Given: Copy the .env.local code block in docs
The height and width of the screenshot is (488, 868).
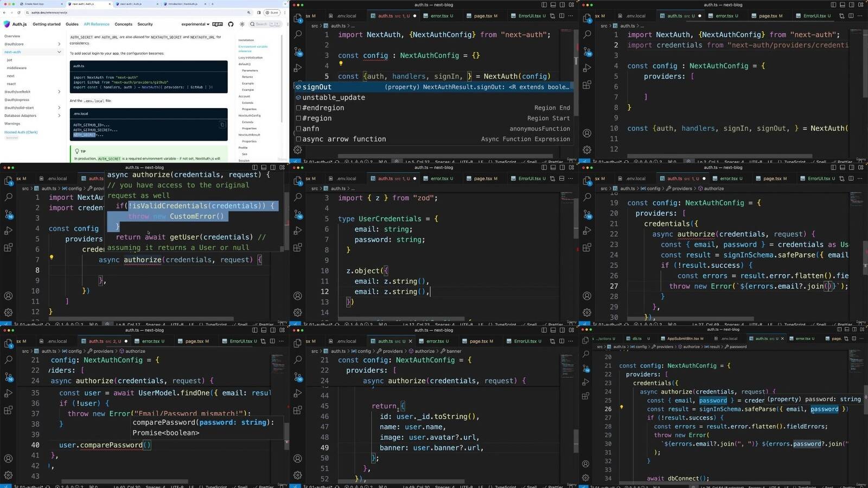Looking at the screenshot, I should 222,124.
